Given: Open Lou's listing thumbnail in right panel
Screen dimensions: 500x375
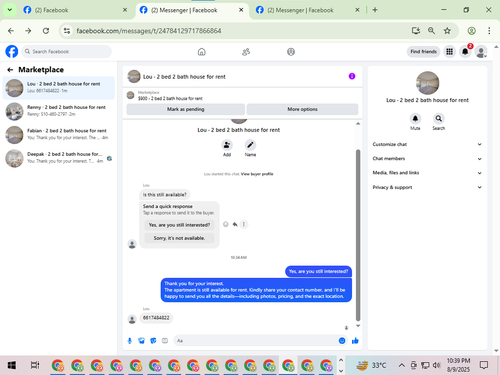Looking at the screenshot, I should (427, 83).
